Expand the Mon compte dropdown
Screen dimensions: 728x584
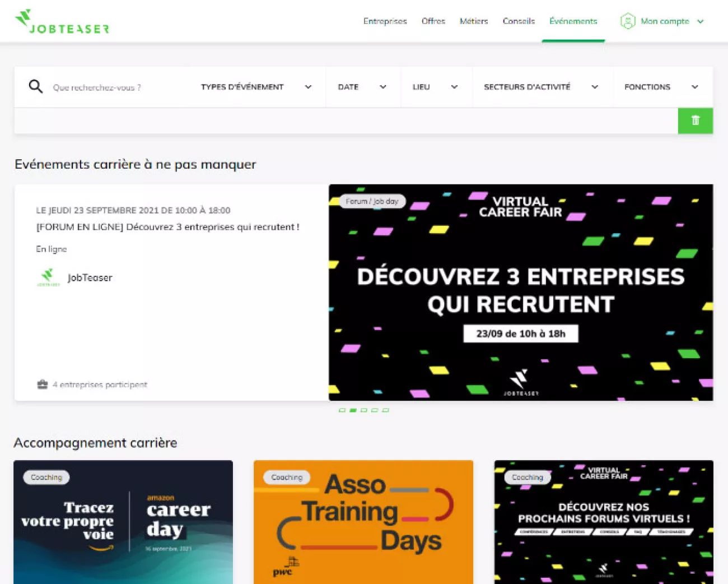click(662, 21)
